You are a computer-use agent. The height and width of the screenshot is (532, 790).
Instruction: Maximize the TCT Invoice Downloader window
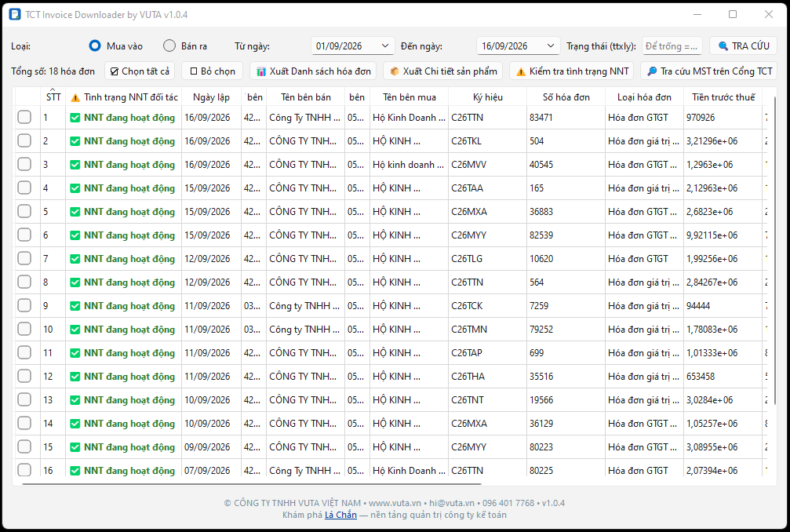[x=733, y=14]
